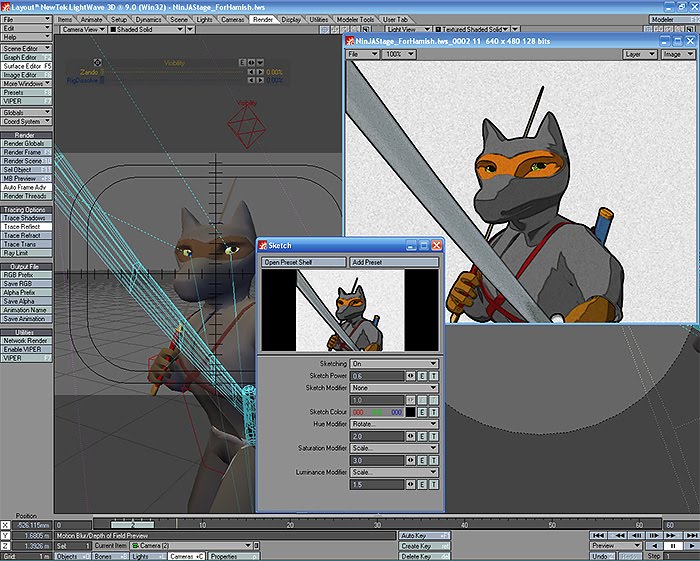The height and width of the screenshot is (561, 700).
Task: Click the Hue Modifier value T button
Action: click(433, 436)
